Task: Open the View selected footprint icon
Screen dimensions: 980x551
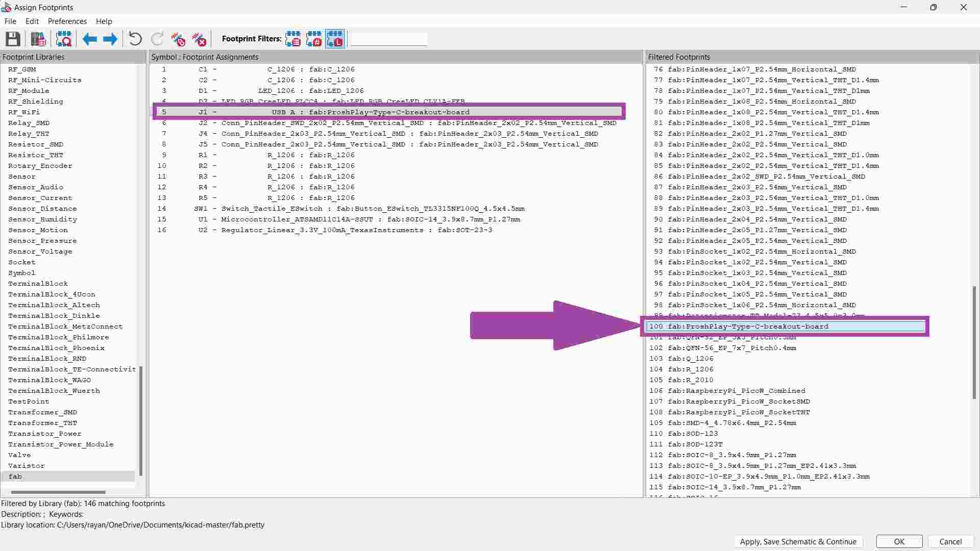Action: (64, 39)
